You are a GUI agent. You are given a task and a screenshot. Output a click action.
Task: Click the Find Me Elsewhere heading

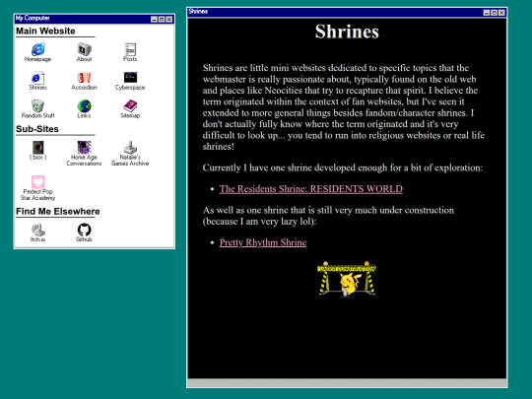pos(58,212)
